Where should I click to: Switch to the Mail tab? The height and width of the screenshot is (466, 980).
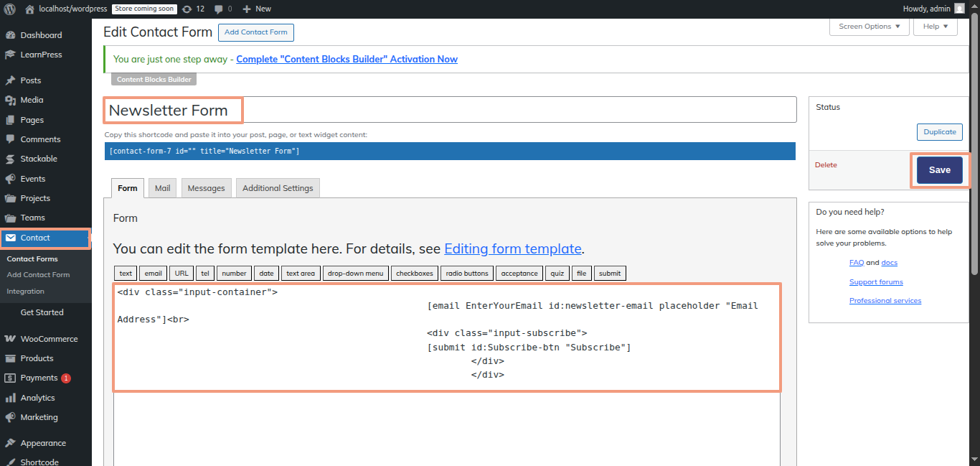point(163,188)
